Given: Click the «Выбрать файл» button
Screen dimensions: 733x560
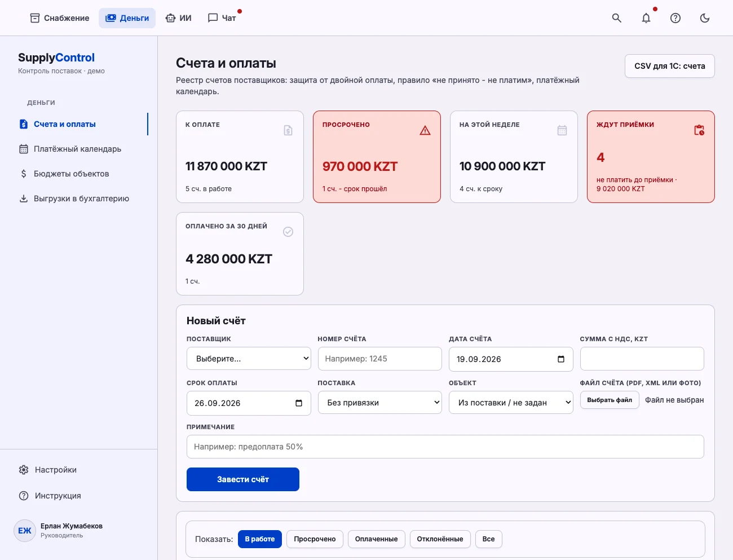Looking at the screenshot, I should 610,400.
